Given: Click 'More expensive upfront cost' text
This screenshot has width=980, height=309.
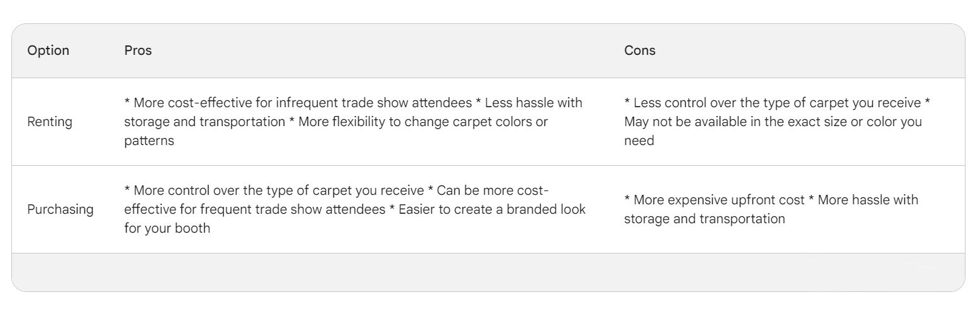Looking at the screenshot, I should [719, 200].
